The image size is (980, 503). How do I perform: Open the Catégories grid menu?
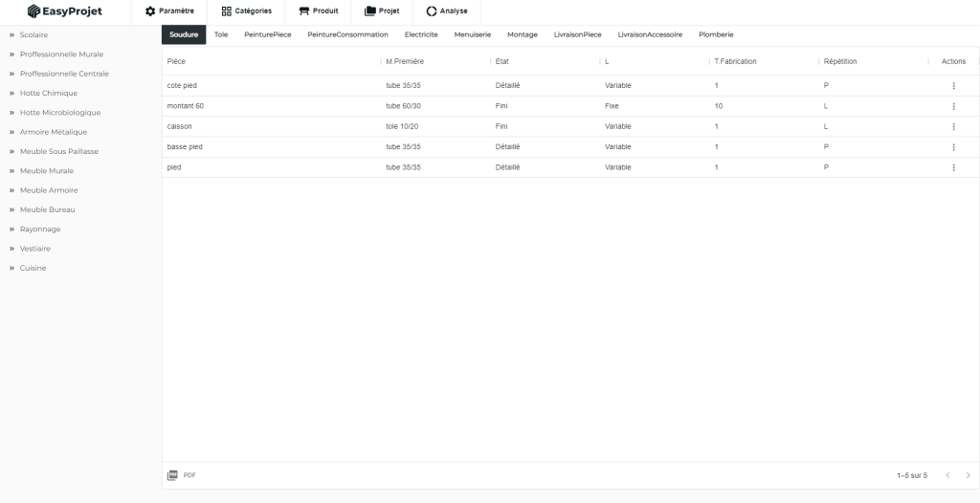pos(227,11)
